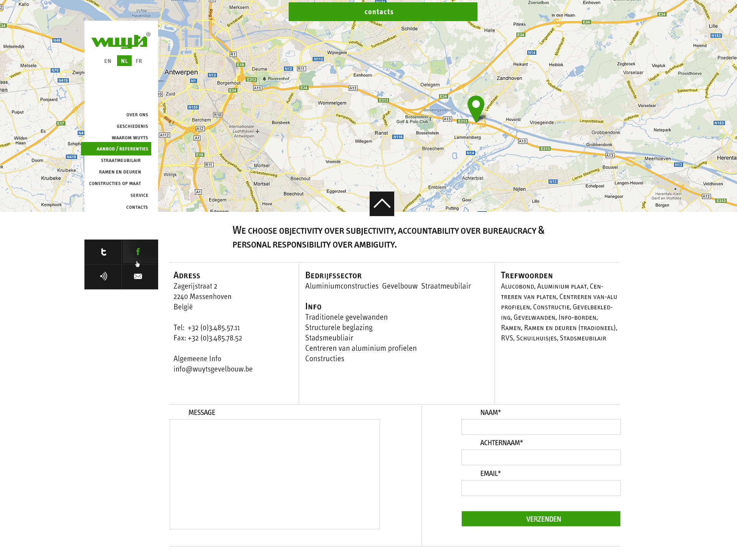Click the green contacts header tab
Image resolution: width=737 pixels, height=560 pixels.
[x=383, y=12]
